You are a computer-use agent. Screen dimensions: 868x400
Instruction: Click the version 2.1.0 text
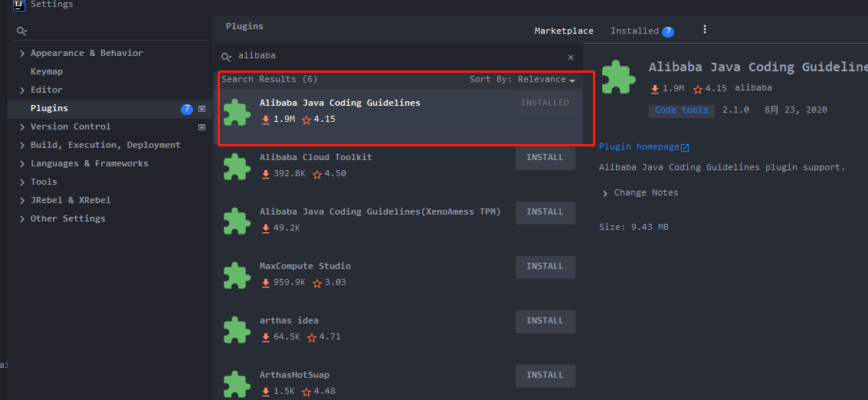pos(735,110)
